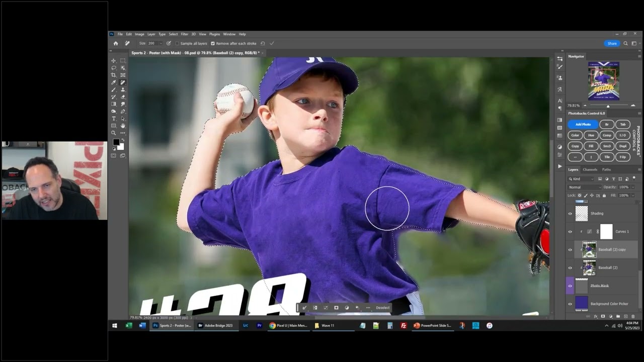The width and height of the screenshot is (644, 362).
Task: Select the Hand tool
Action: 123,126
